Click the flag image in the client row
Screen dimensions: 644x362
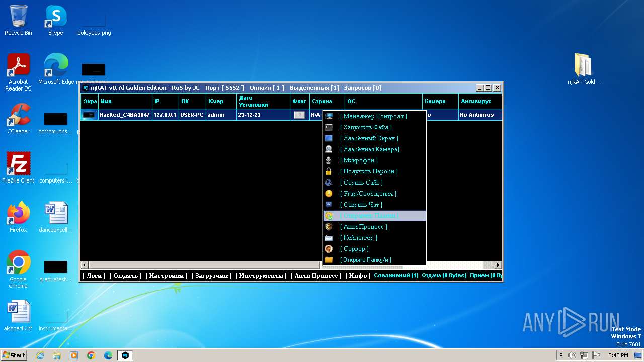coord(299,115)
